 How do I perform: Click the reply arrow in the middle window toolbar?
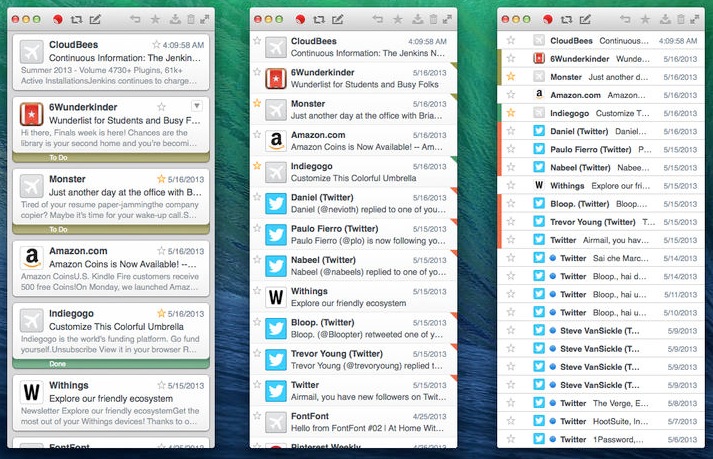click(x=377, y=19)
